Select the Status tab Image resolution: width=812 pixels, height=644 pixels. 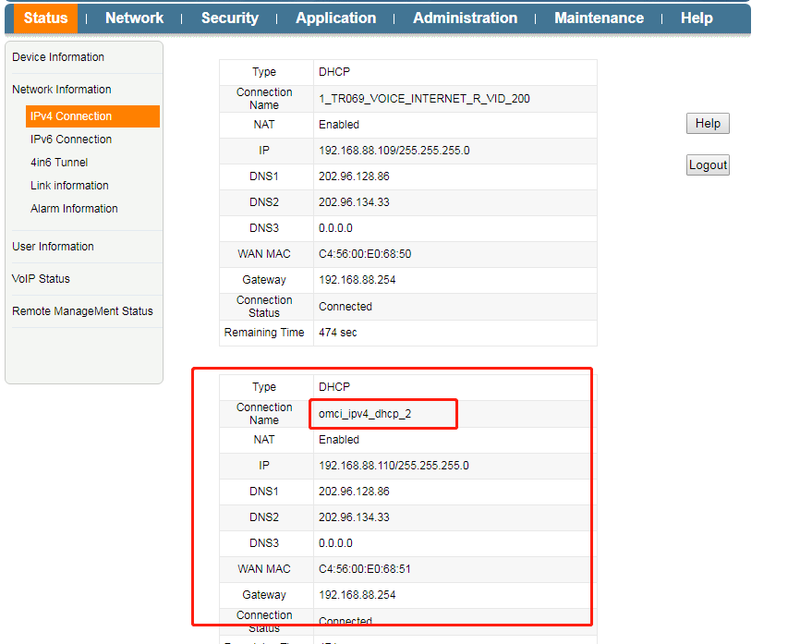point(44,18)
